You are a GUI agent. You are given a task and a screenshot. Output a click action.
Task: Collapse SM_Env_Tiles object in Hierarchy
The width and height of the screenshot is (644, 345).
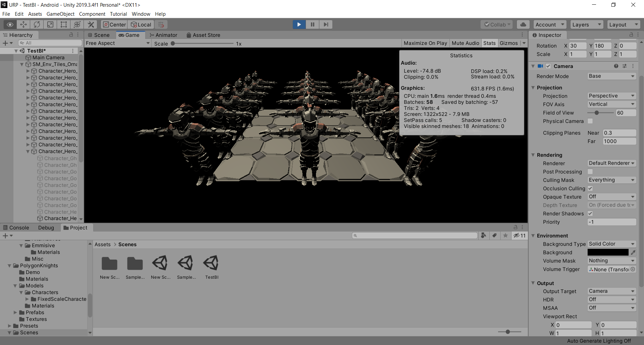coord(22,64)
